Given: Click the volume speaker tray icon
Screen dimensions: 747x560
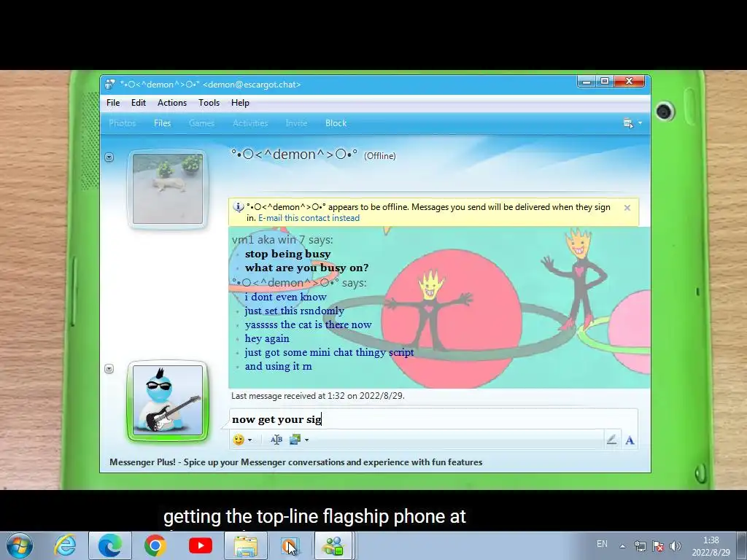Looking at the screenshot, I should click(x=675, y=546).
